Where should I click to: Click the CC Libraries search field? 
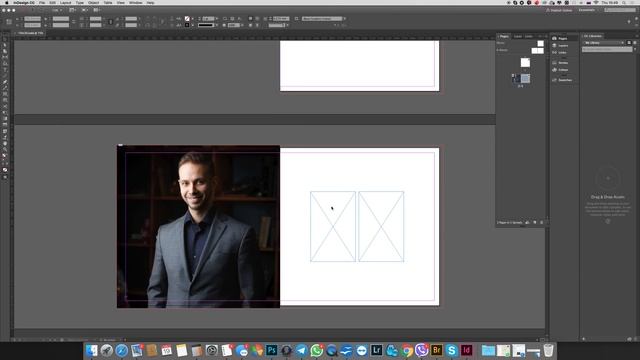click(607, 49)
